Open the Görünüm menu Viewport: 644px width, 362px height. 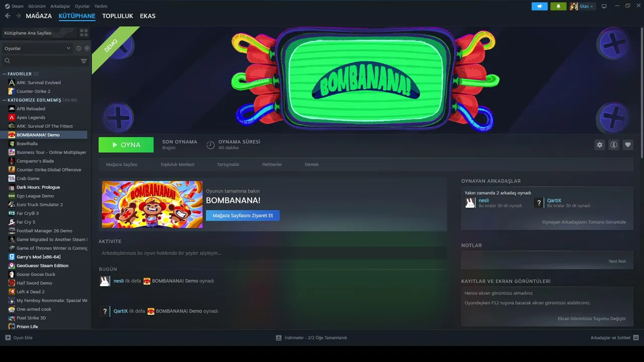point(37,6)
